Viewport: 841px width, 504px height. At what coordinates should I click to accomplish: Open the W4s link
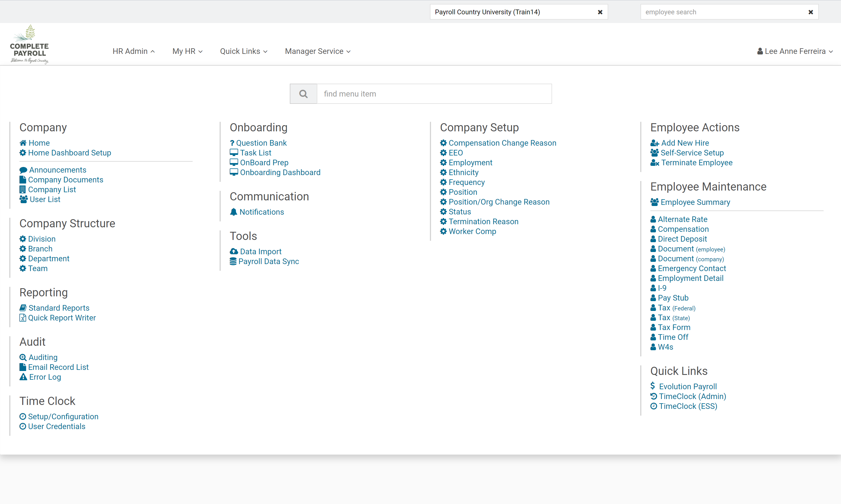[x=666, y=347]
